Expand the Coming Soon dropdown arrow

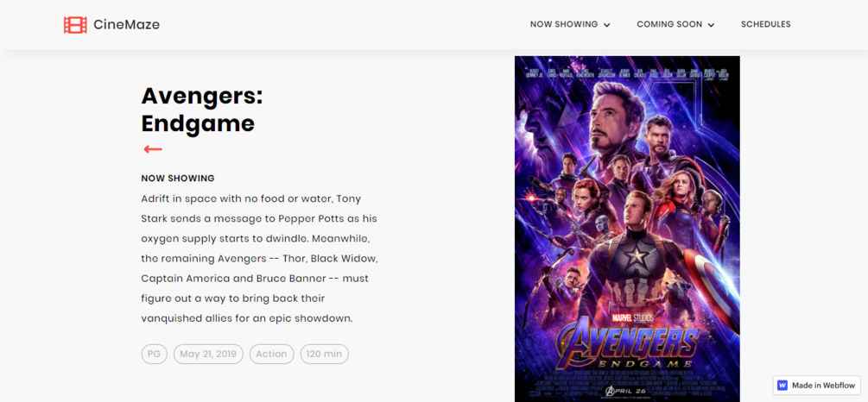click(712, 25)
